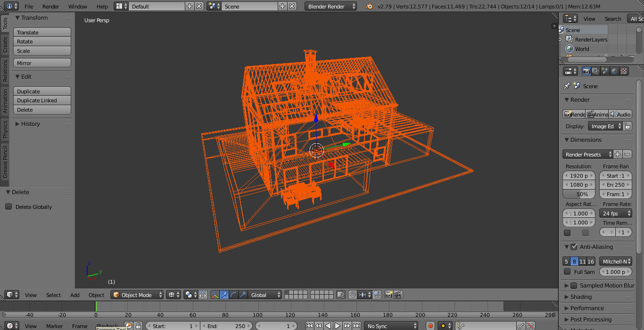Click the Translate button
Image resolution: width=644 pixels, height=330 pixels.
[x=42, y=33]
